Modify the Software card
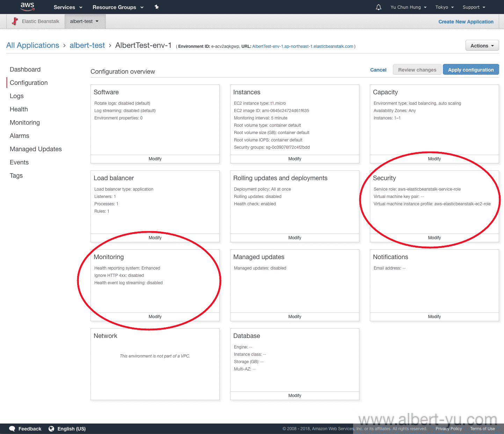Screen dimensions: 504x434 pyautogui.click(x=155, y=159)
